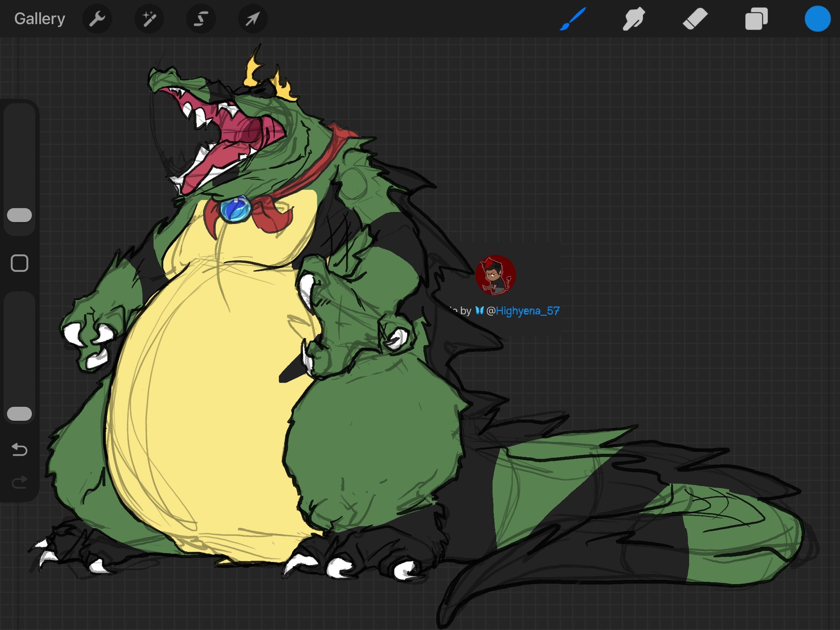Tap the undo arrow
This screenshot has width=840, height=630.
pos(19,450)
